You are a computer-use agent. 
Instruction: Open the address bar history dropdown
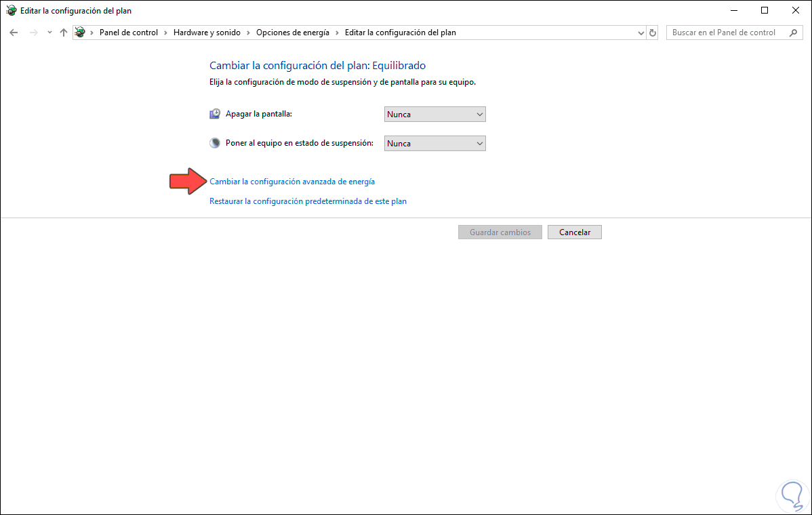click(x=641, y=33)
